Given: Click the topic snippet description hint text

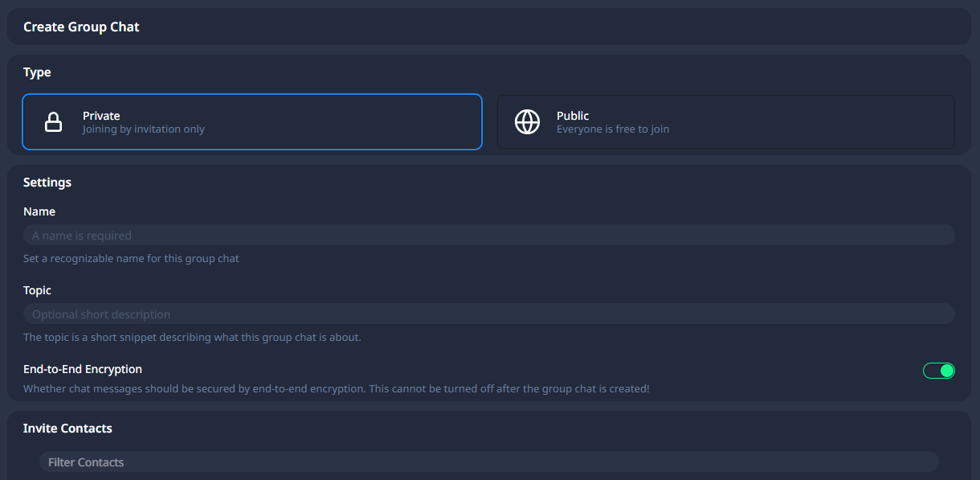Looking at the screenshot, I should [x=192, y=338].
